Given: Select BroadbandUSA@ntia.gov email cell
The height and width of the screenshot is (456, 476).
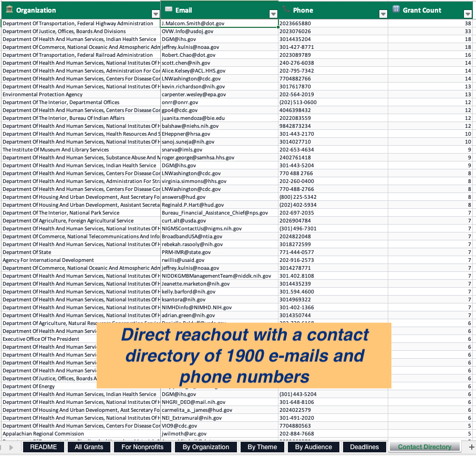Looking at the screenshot, I should click(219, 237).
